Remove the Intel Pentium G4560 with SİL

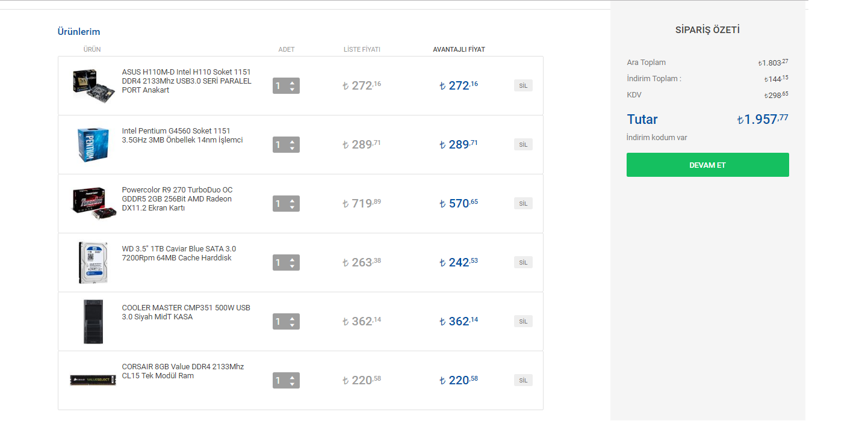pos(523,144)
